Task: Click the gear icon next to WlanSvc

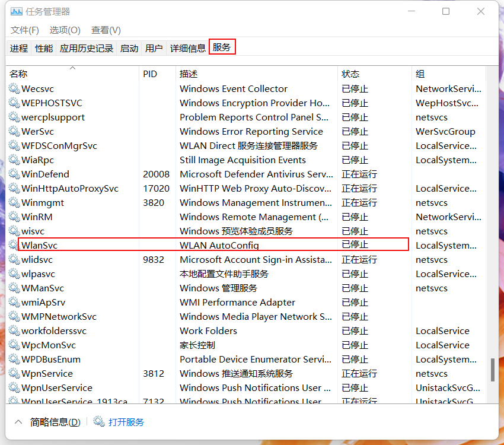Action: click(x=14, y=245)
